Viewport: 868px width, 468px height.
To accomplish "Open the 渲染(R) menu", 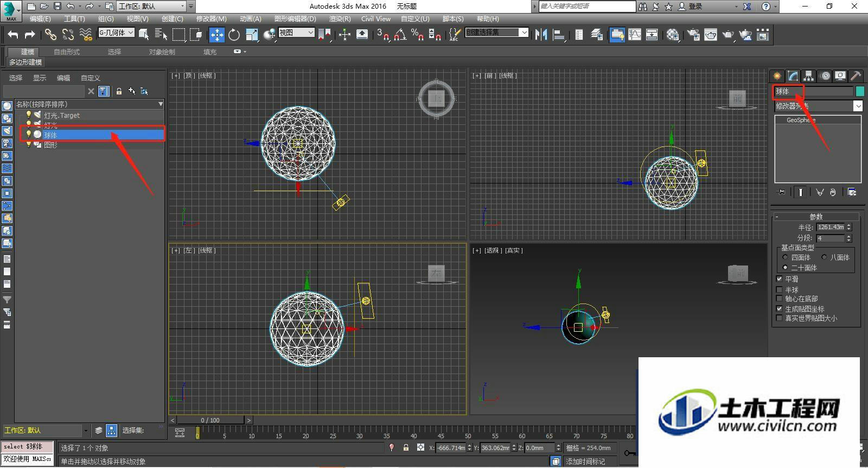I will coord(340,19).
